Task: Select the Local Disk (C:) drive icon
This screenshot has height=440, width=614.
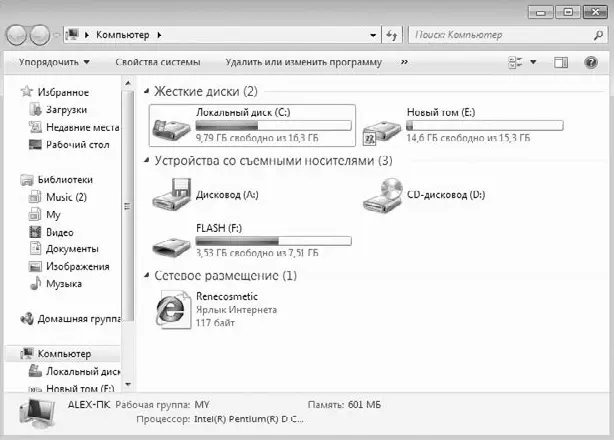Action: coord(171,129)
